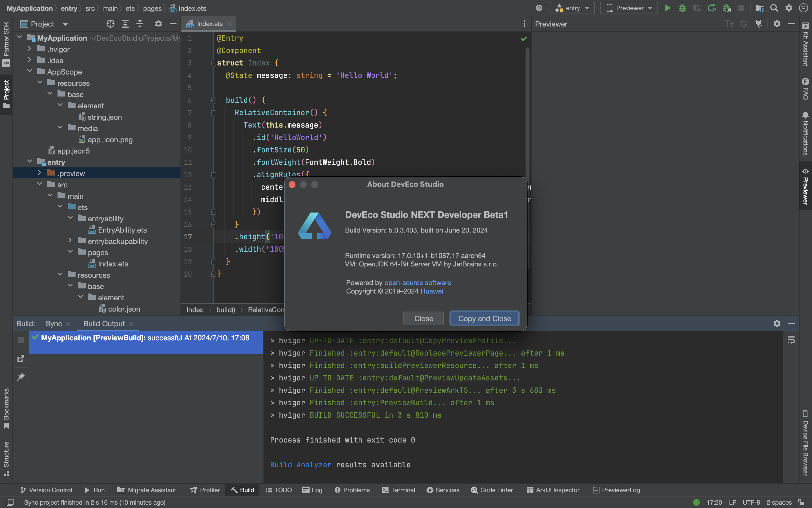This screenshot has width=812, height=508.
Task: Open Project panel options gear
Action: [158, 24]
